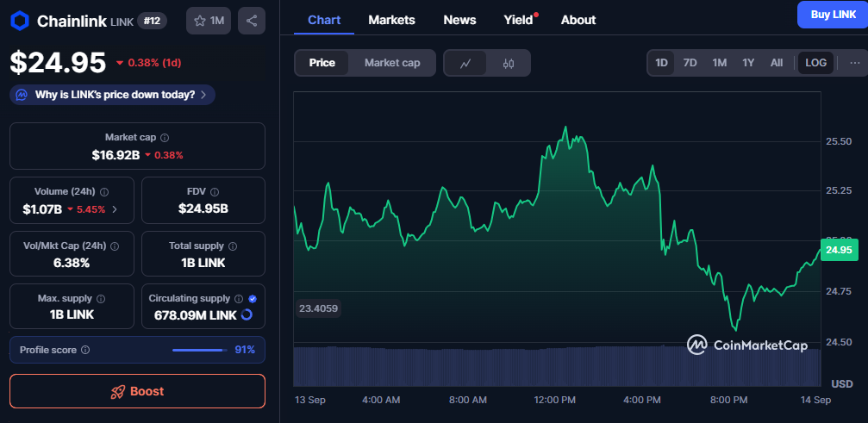Expand the 24h Volume details chevron
The image size is (868, 423).
coord(115,208)
